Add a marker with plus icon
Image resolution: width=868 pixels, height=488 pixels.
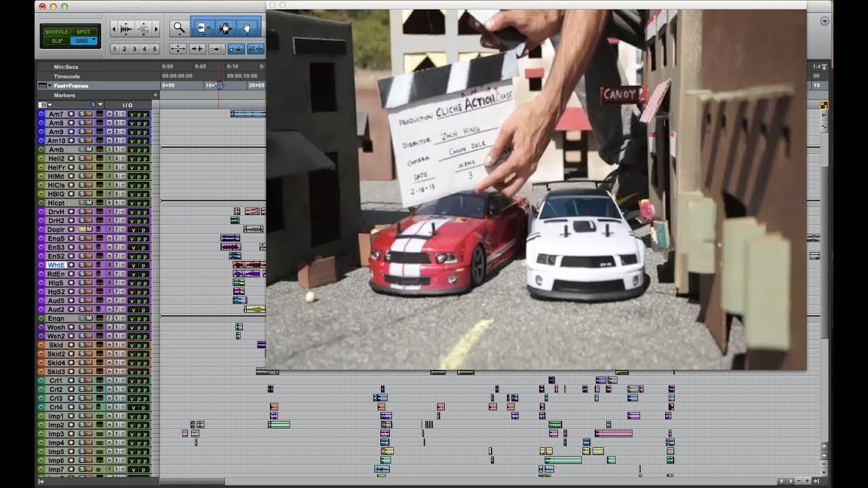[155, 96]
